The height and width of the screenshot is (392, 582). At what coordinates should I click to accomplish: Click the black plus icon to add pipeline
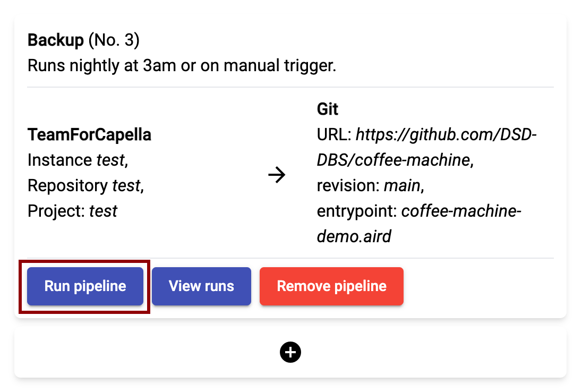290,352
